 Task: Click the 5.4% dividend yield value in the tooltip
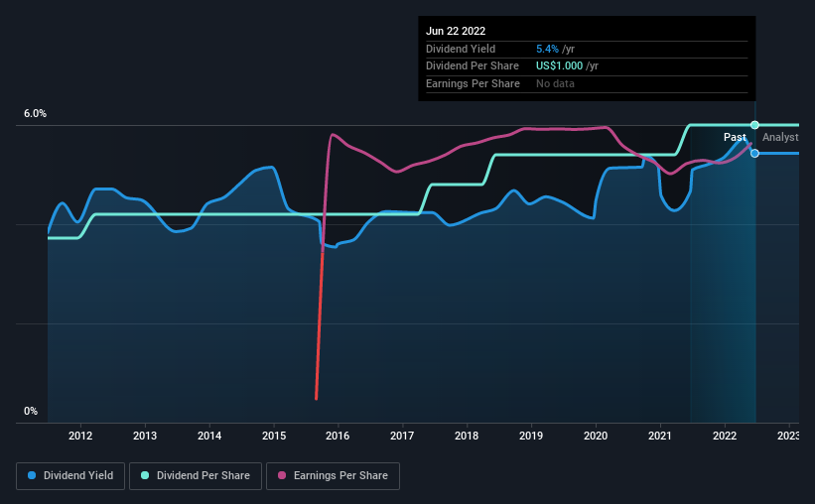(x=547, y=49)
